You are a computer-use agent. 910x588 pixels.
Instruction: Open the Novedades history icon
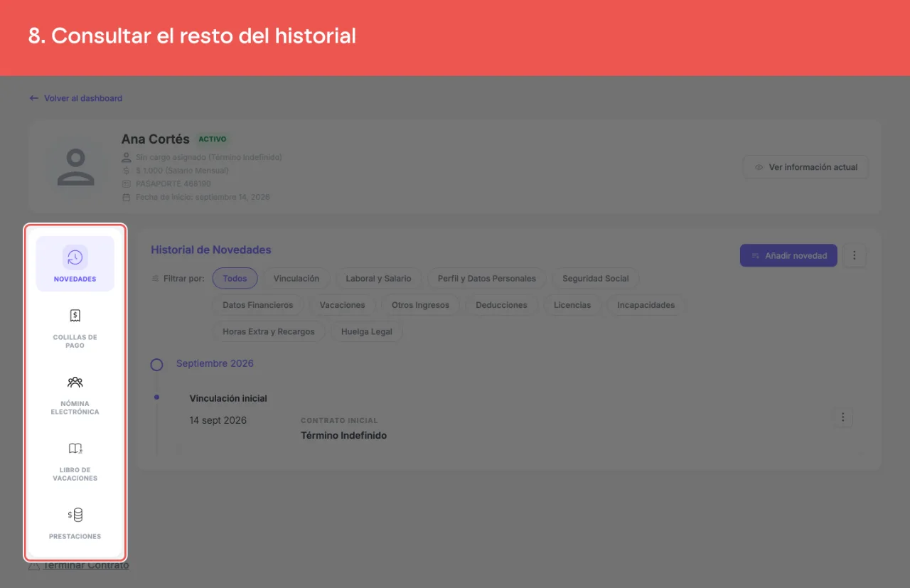point(75,257)
